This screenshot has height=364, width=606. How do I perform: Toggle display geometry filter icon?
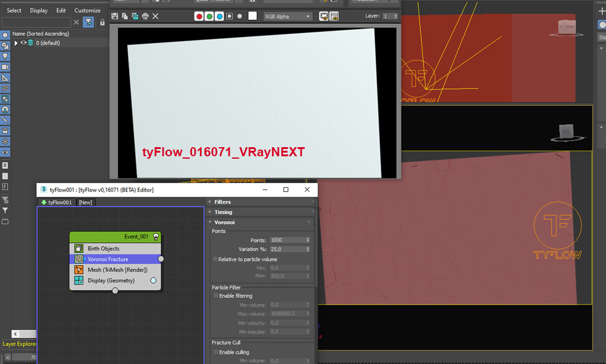pos(5,35)
